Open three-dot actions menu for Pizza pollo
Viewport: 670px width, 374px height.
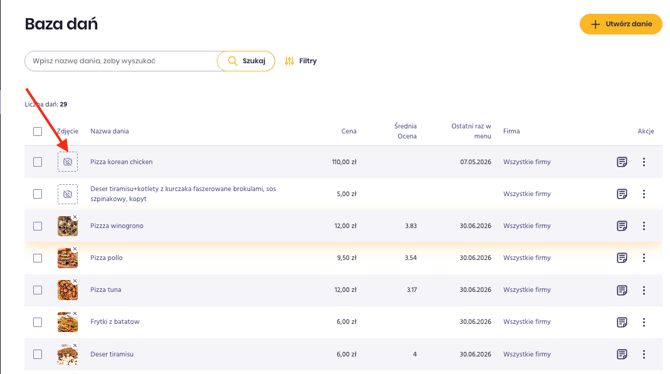coord(644,258)
